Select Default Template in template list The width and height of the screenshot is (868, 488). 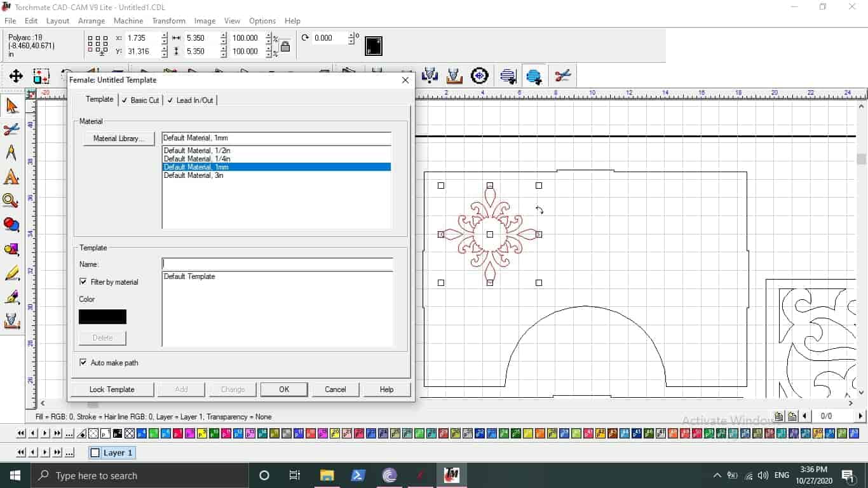(x=277, y=276)
